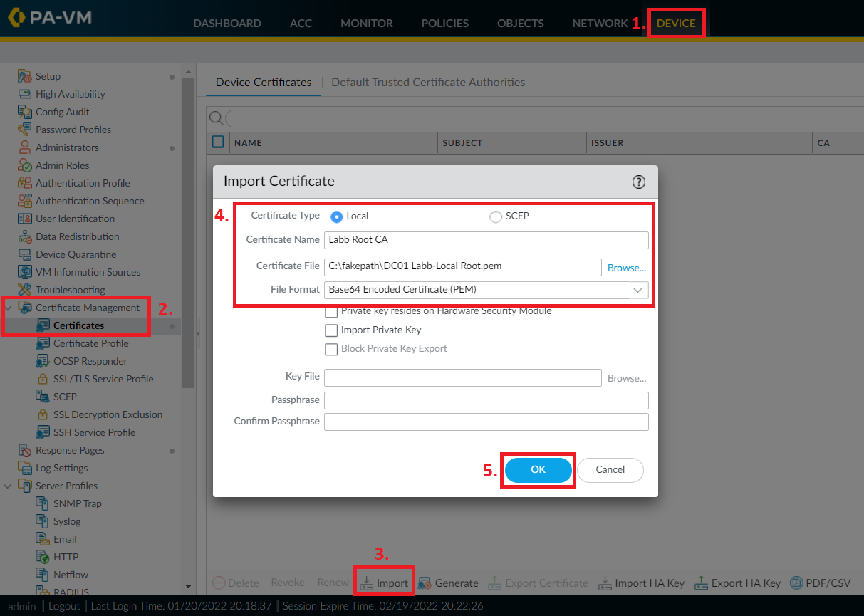Switch to Default Trusted Certificate Authorities tab
The image size is (864, 616).
pyautogui.click(x=428, y=82)
